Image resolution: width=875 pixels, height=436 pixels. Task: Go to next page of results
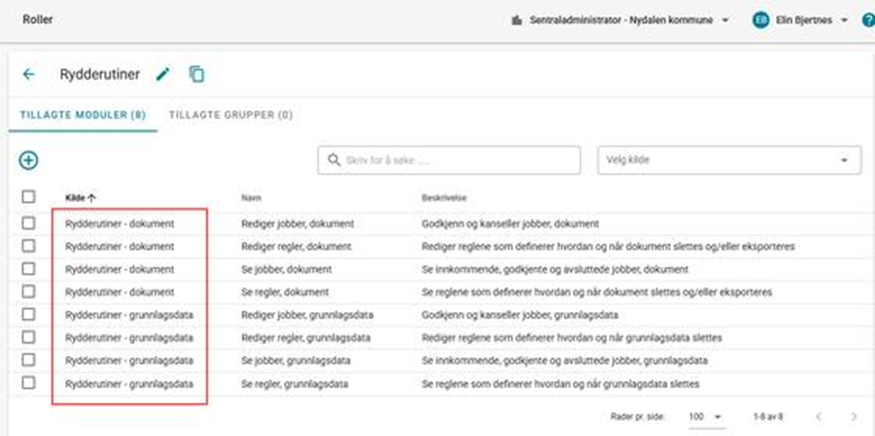coord(853,415)
